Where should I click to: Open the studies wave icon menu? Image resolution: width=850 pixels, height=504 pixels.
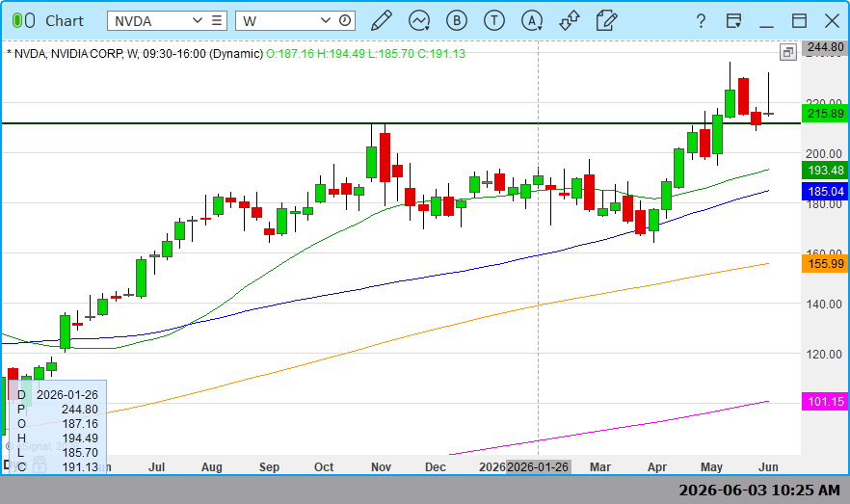tap(419, 20)
